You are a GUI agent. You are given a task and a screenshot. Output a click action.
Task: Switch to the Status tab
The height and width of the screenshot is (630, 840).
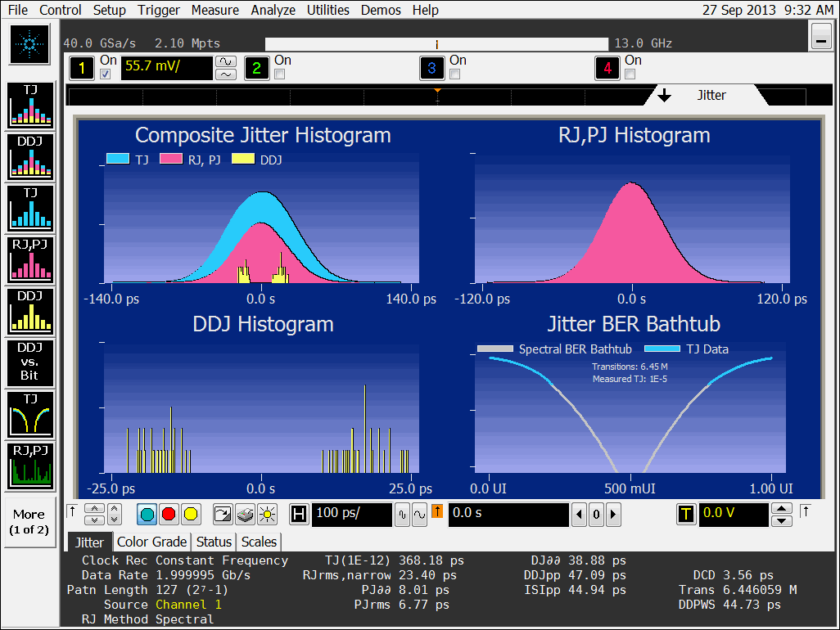point(214,542)
